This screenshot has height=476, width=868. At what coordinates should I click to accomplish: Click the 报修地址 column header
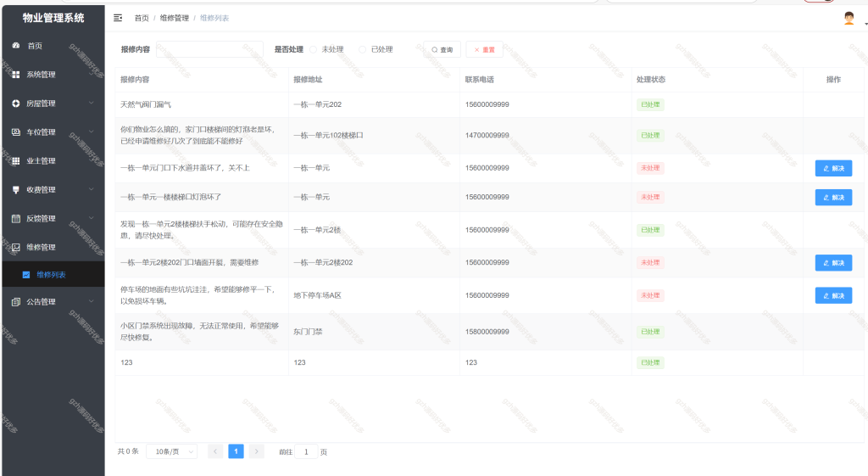pos(308,79)
